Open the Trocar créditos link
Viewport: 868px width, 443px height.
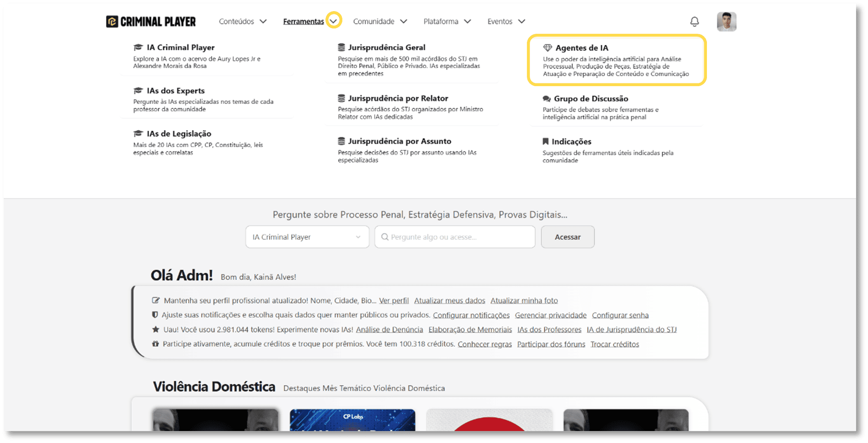615,344
